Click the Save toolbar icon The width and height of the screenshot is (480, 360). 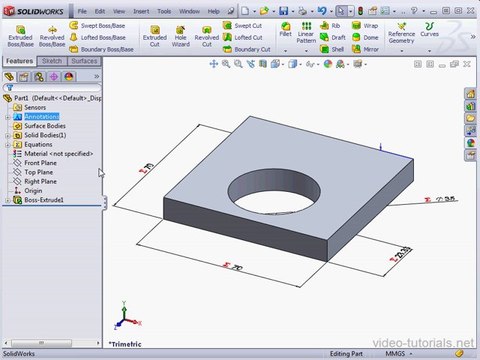284,11
